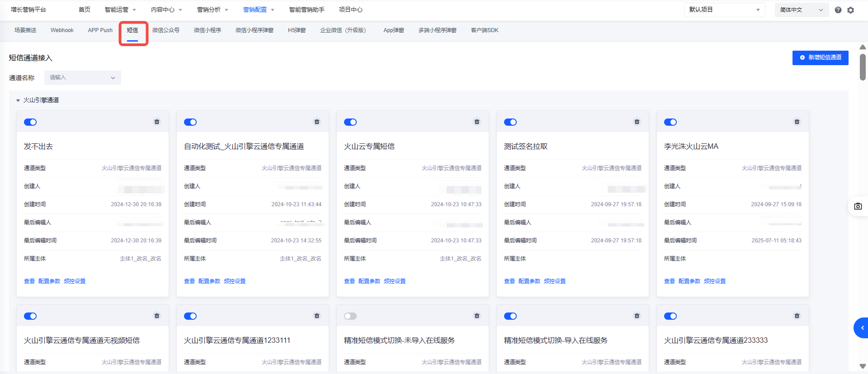Toggle off 自动化测试_火山引擎云通信专属通道 channel
The height and width of the screenshot is (374, 868).
point(190,122)
